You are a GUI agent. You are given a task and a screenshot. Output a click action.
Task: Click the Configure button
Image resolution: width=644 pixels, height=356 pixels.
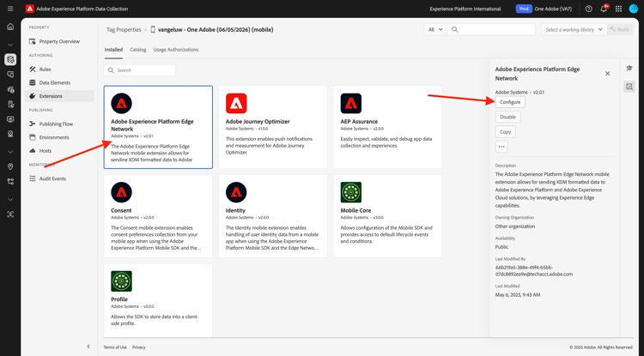tap(510, 102)
